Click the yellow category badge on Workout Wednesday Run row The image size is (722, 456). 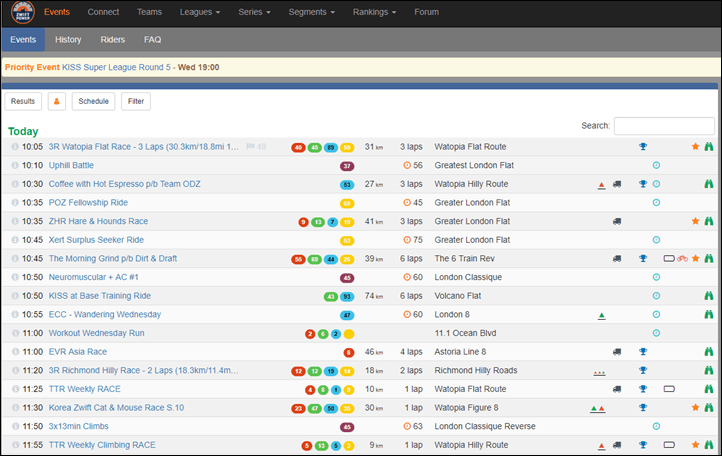349,334
